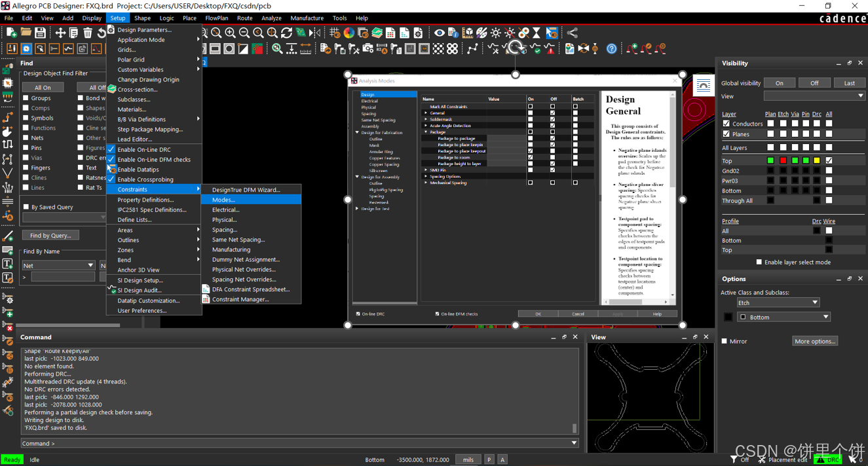This screenshot has width=868, height=466.
Task: Click the Share icon in toolbar
Action: [x=573, y=33]
